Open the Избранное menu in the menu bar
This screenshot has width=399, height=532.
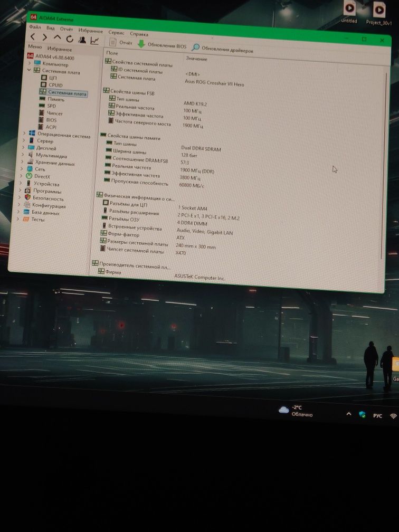(x=91, y=31)
